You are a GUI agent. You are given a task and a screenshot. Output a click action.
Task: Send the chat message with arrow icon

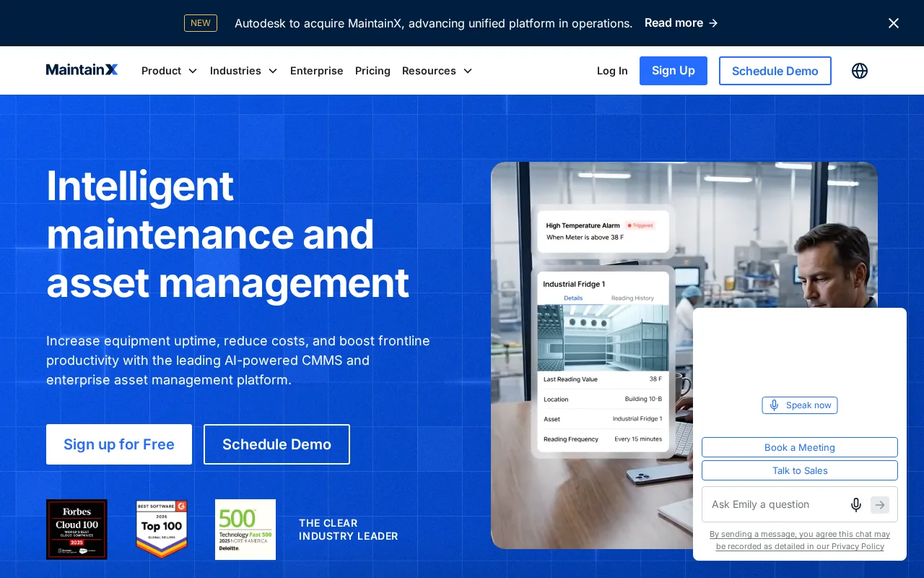click(880, 505)
